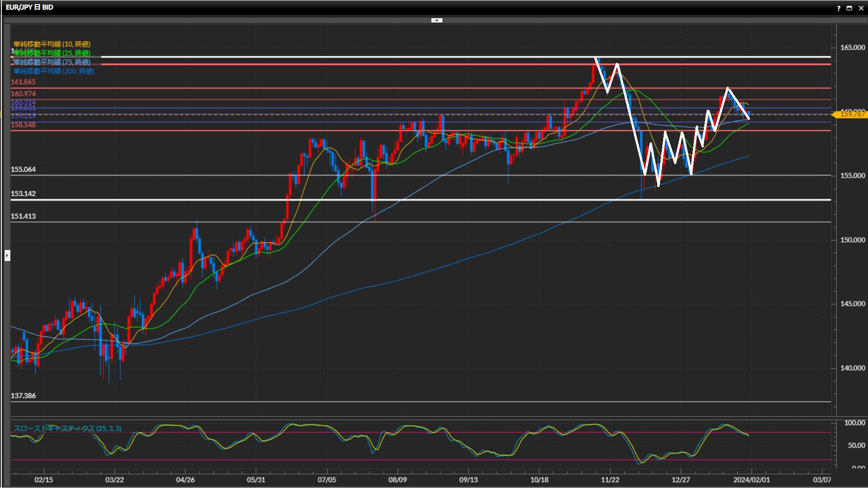Expand the left side panel arrow
The height and width of the screenshot is (488, 868).
[7, 256]
